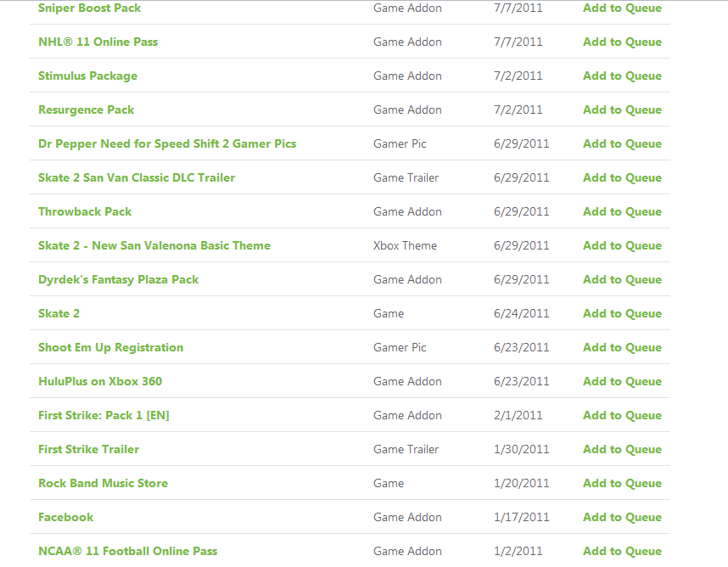Select the 6/23/2011 date in HuluPlus row

521,381
